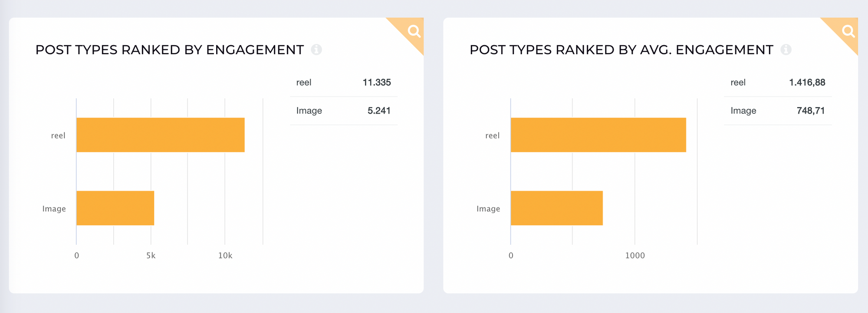Viewport: 868px width, 313px height.
Task: Click the 'Post Types Ranked by Engagement' title
Action: tap(170, 50)
